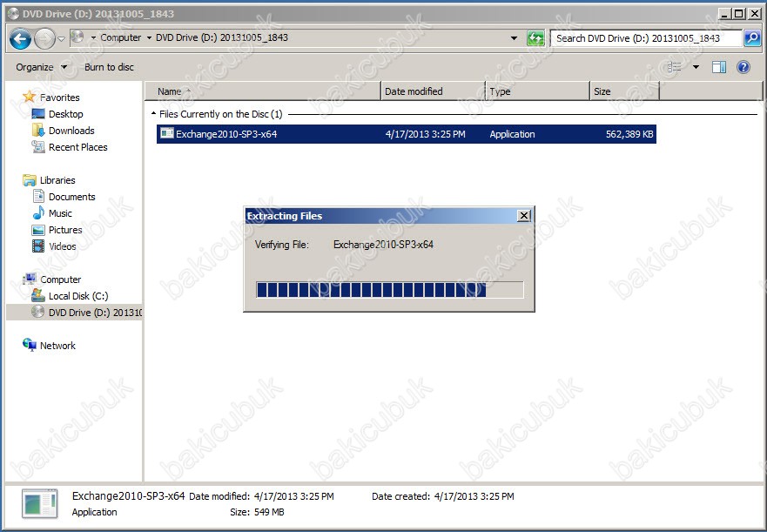767x532 pixels.
Task: Open the Documents library
Action: 72,197
